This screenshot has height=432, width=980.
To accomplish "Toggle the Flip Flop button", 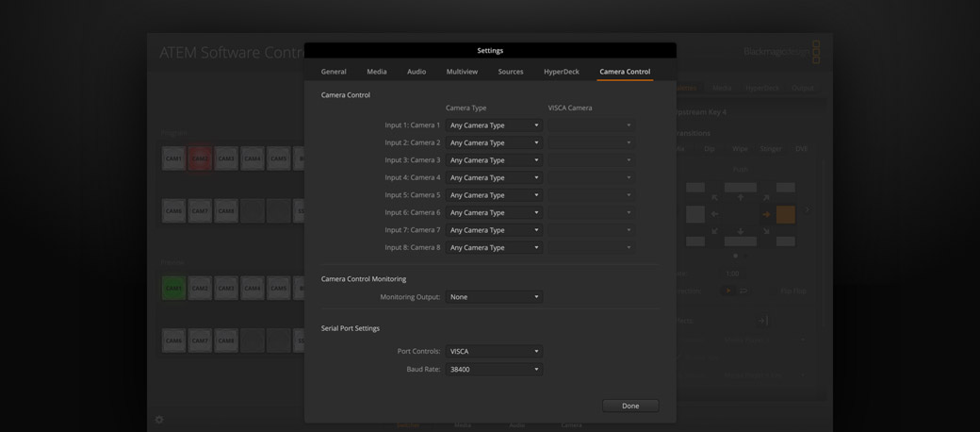I will point(792,291).
